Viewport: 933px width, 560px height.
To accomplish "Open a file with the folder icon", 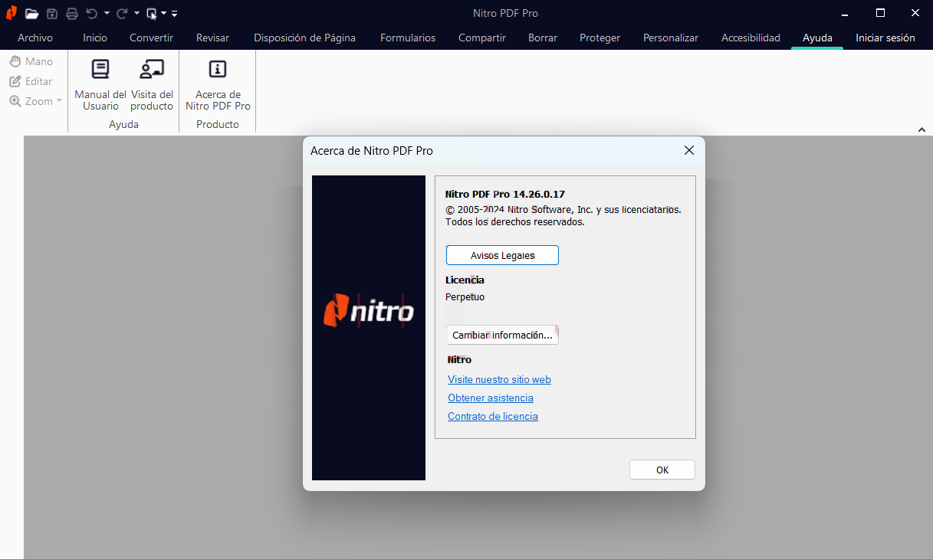I will (x=31, y=13).
